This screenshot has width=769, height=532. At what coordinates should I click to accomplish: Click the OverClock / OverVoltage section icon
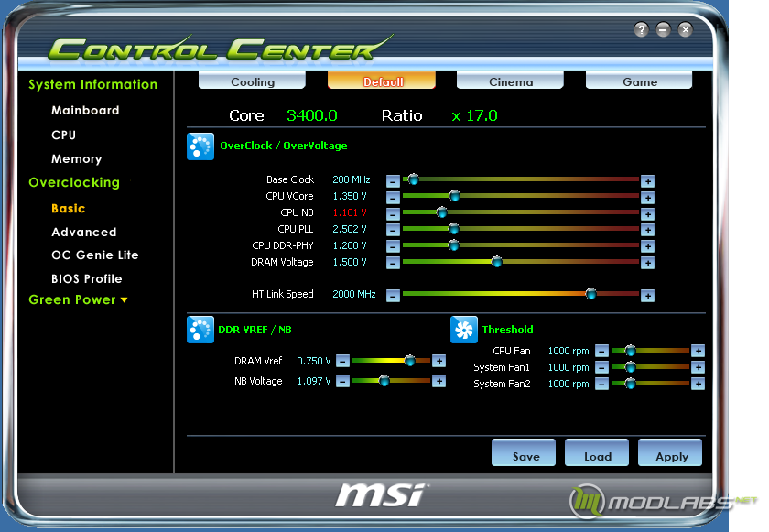click(x=200, y=147)
